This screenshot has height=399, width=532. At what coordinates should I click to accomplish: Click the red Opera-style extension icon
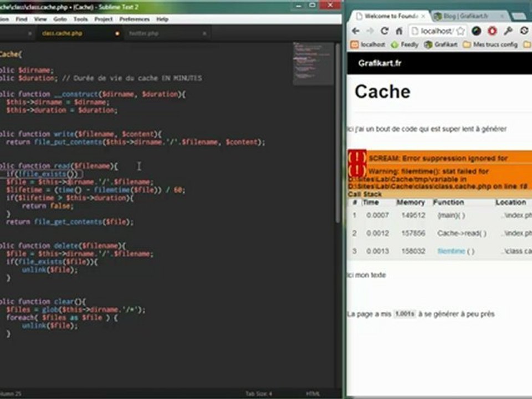point(492,31)
